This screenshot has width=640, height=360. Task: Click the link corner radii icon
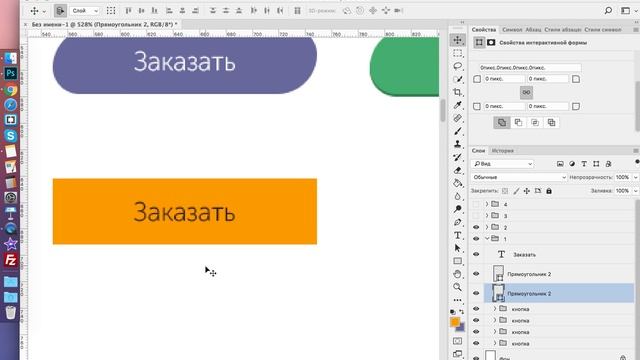526,93
